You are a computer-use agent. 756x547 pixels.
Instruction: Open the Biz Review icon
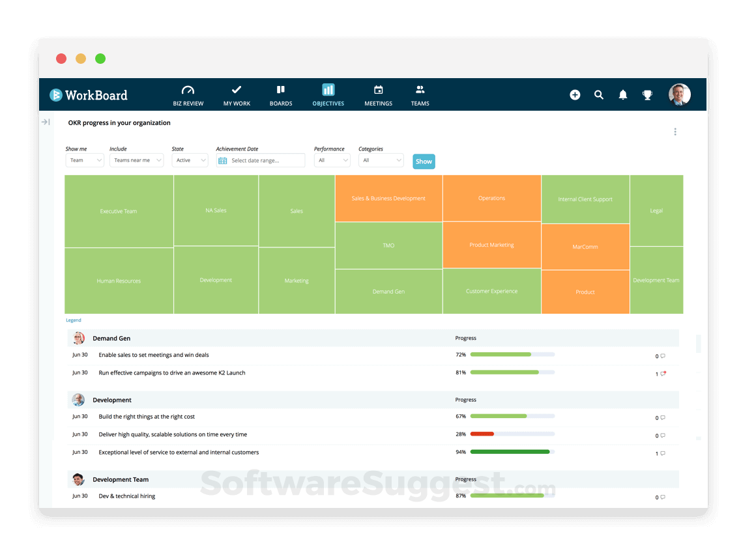[188, 89]
